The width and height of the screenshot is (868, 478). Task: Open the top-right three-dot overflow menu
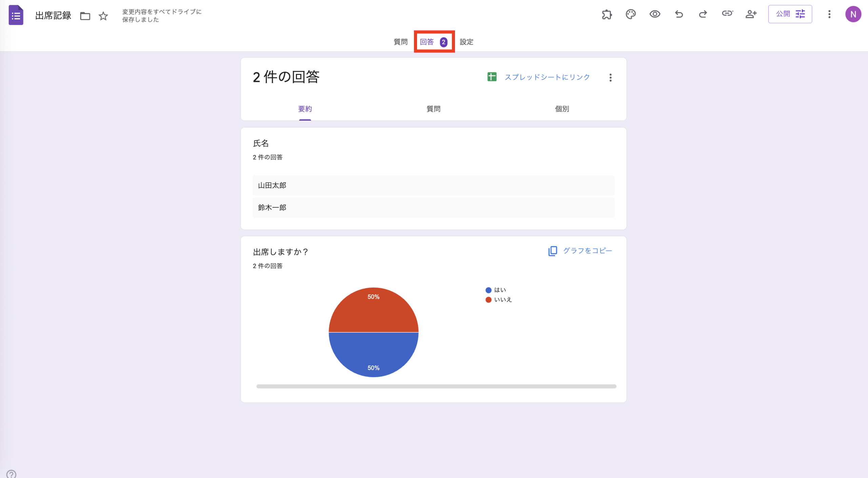(829, 14)
